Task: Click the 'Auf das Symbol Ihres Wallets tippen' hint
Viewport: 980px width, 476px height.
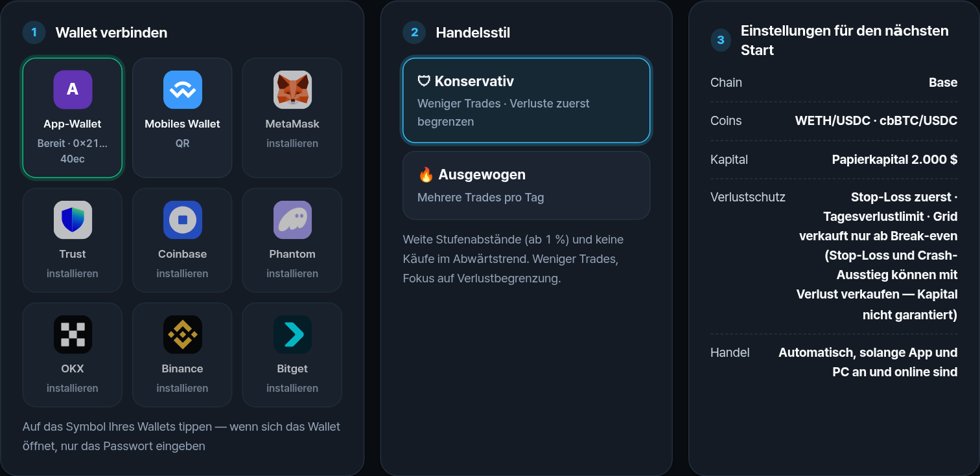Action: (181, 436)
